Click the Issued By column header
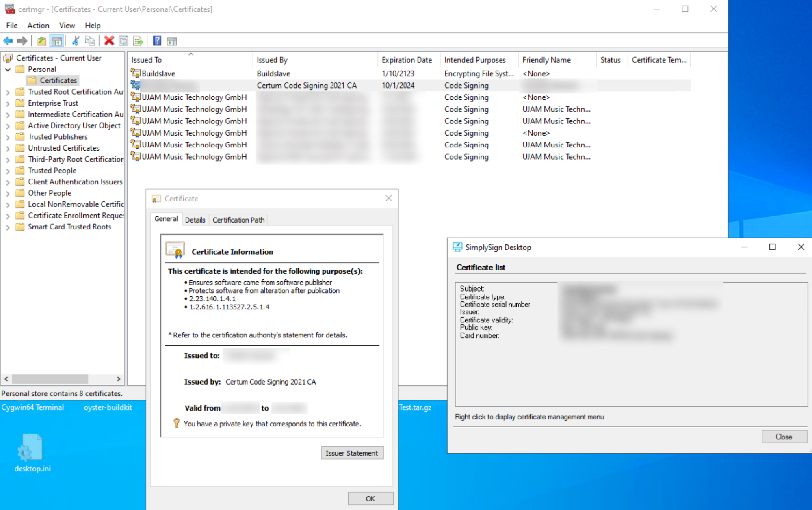This screenshot has width=812, height=510. pyautogui.click(x=315, y=60)
